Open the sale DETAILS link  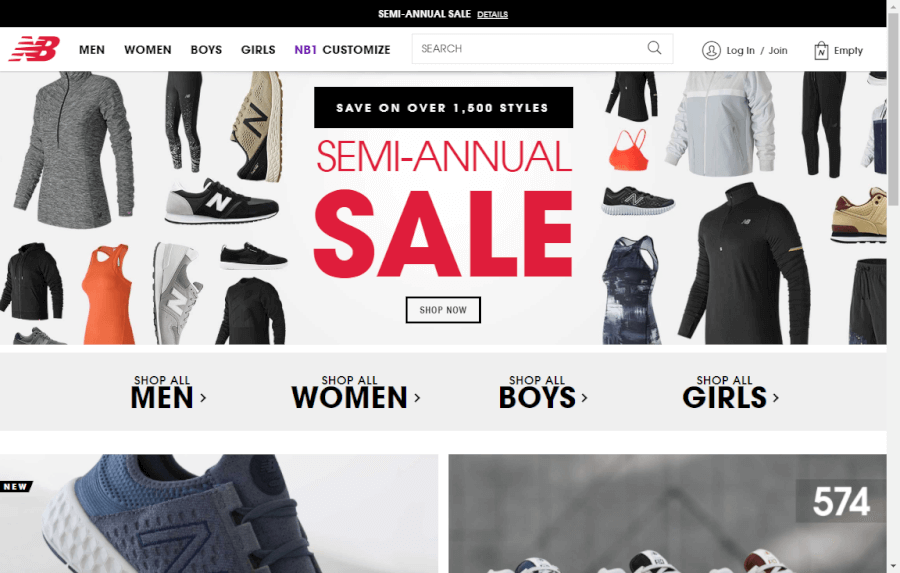click(x=492, y=14)
